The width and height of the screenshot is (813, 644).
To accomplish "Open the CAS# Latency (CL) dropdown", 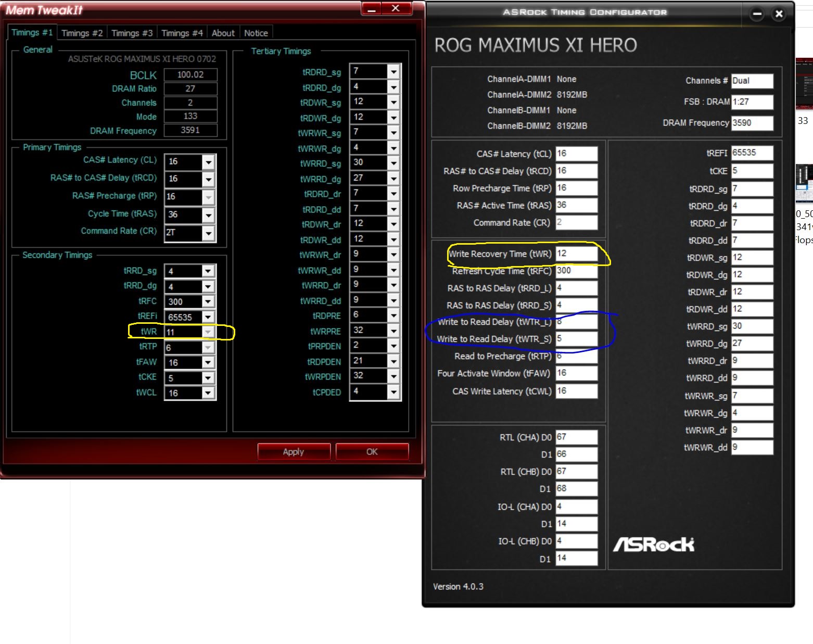I will 208,162.
